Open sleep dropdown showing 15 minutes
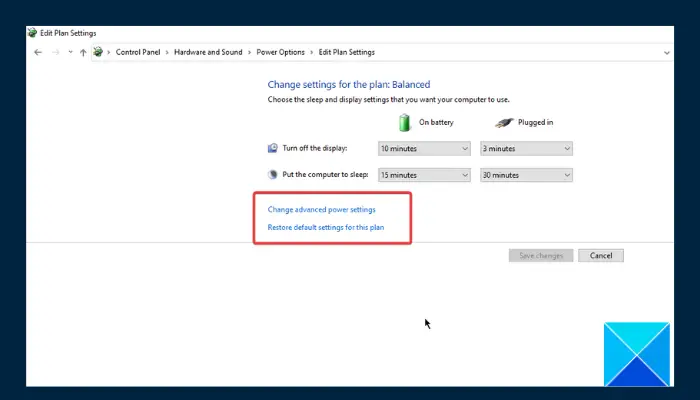This screenshot has width=700, height=400. click(424, 175)
